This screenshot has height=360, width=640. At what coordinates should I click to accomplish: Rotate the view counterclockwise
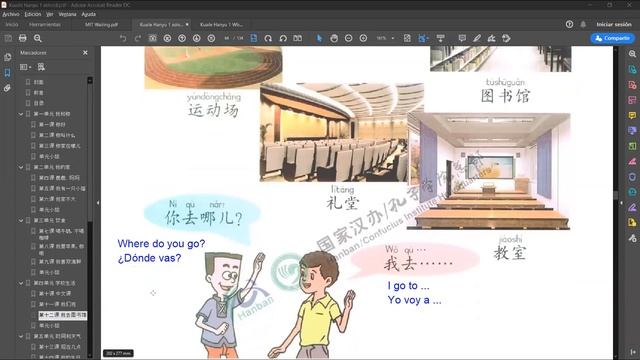[283, 38]
